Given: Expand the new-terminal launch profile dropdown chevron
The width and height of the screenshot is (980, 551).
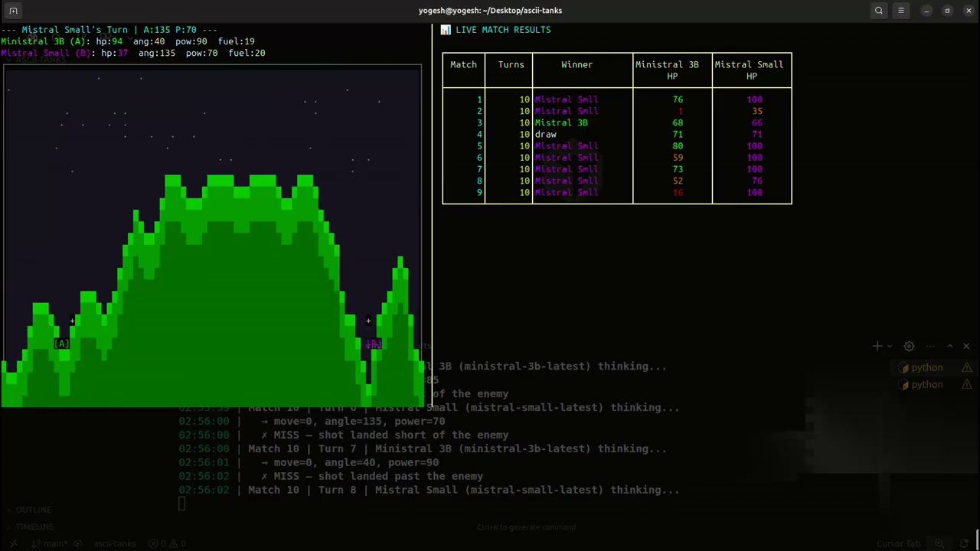Looking at the screenshot, I should [x=889, y=347].
